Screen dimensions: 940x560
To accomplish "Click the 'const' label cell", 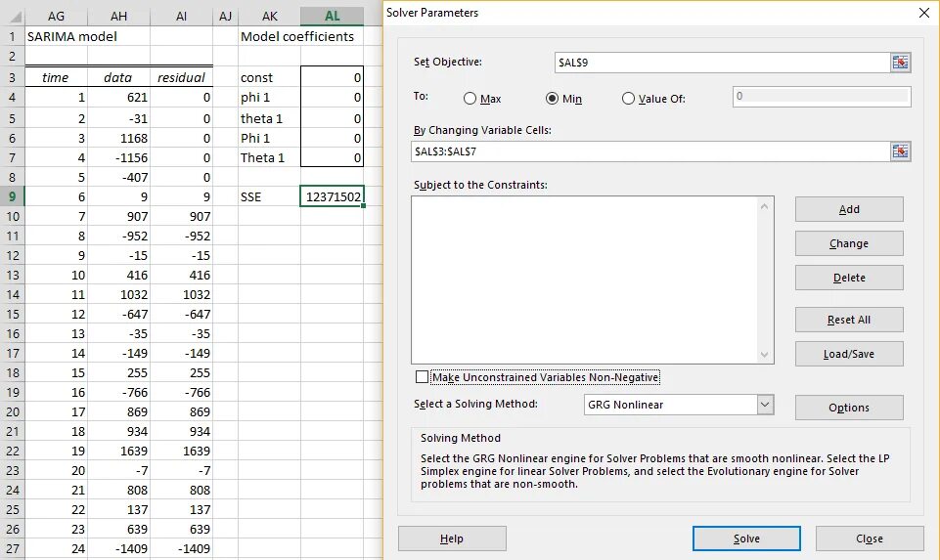I will (x=270, y=78).
